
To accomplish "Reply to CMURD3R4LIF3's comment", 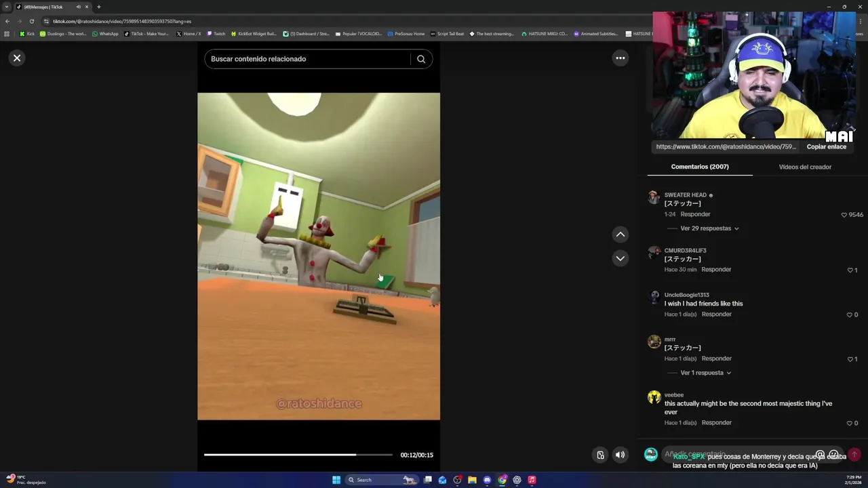I will [x=716, y=270].
